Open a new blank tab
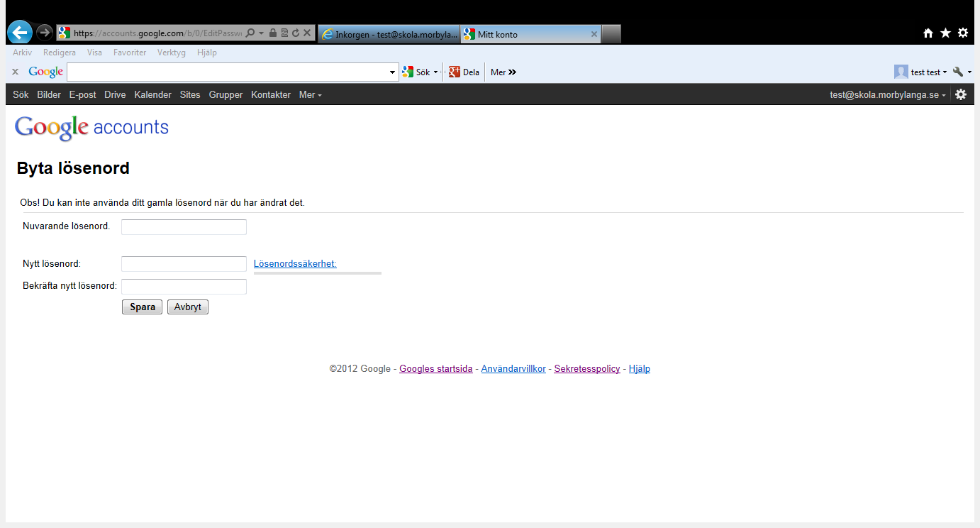 click(x=611, y=34)
